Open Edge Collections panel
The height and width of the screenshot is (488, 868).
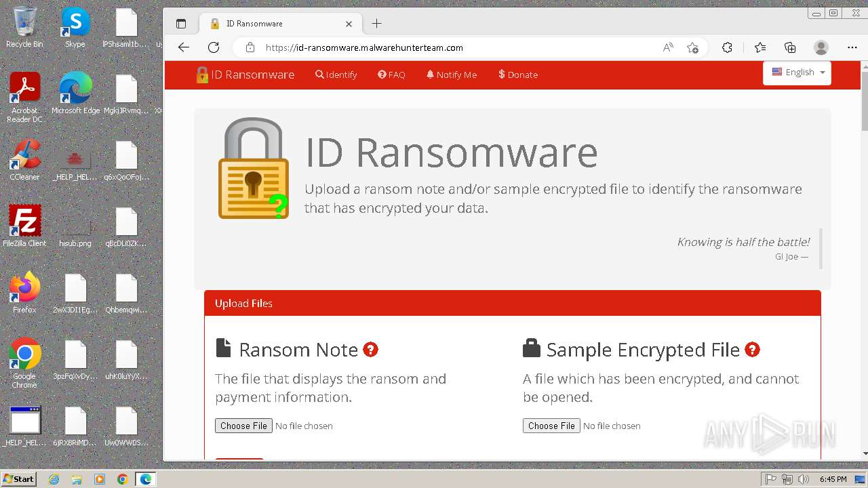(790, 47)
